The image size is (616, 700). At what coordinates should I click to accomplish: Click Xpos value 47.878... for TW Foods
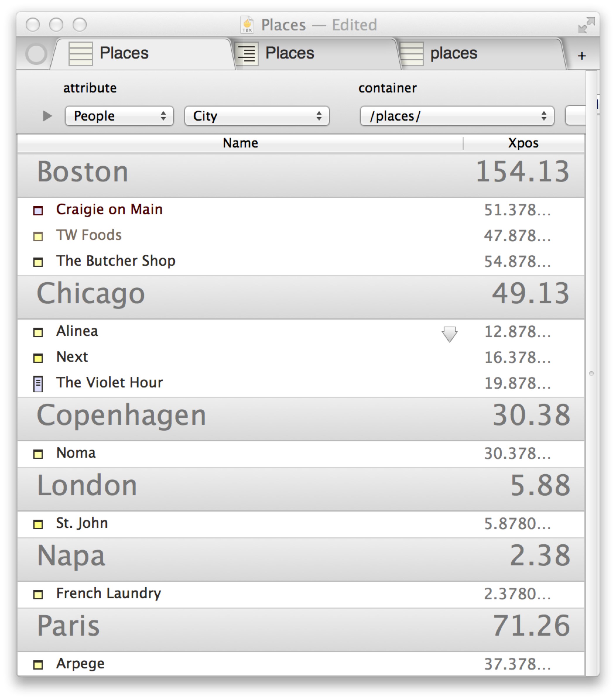tap(517, 236)
